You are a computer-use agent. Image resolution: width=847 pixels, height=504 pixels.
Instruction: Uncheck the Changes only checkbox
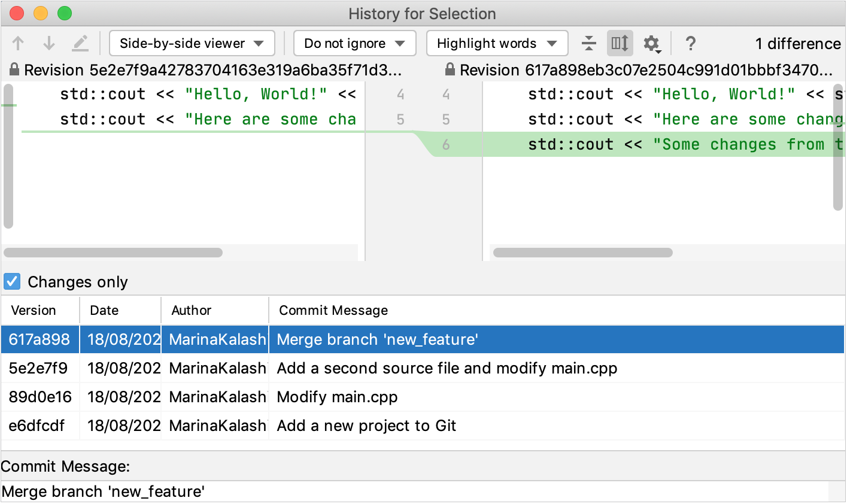(x=11, y=281)
